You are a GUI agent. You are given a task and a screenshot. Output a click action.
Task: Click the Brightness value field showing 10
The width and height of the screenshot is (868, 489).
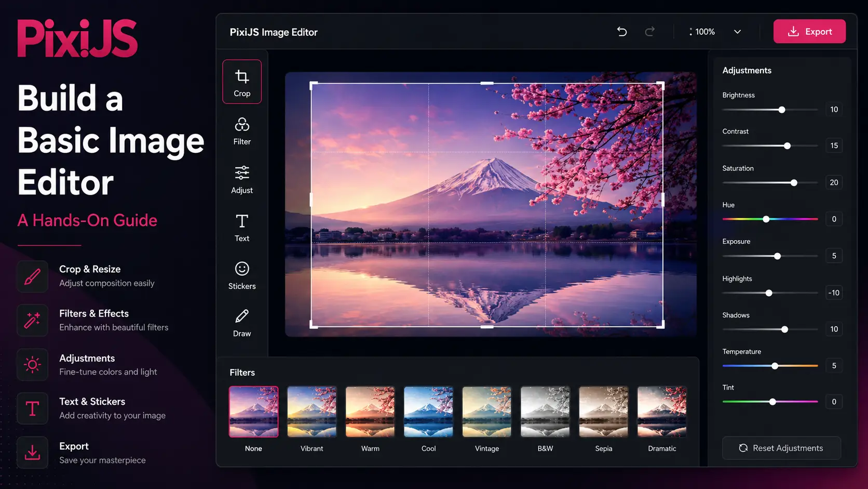coord(834,110)
